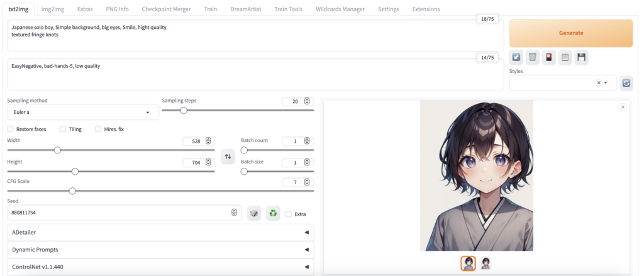
Task: Select the second thumbnail in the output gallery
Action: [x=486, y=263]
